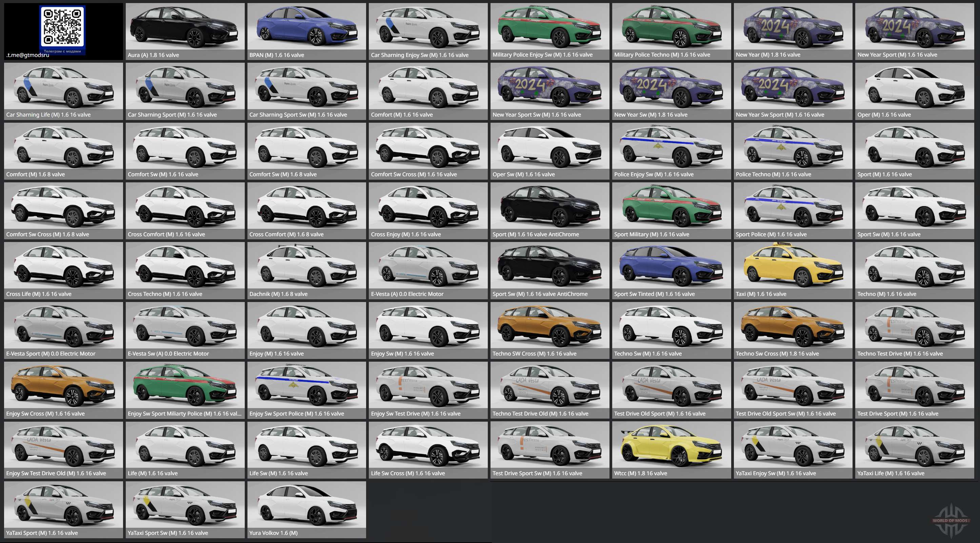
Task: Open the t.me@gtmodsru link text
Action: 28,55
